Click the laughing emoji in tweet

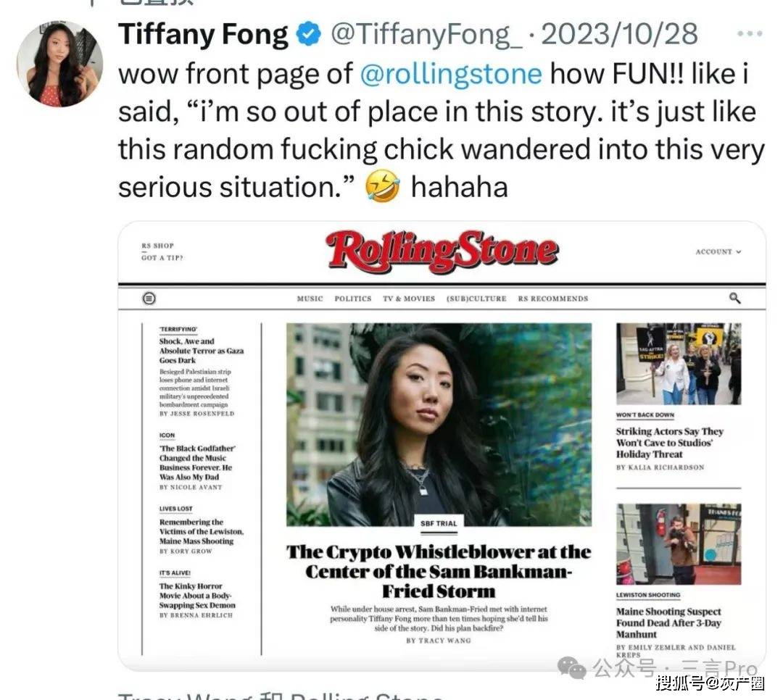tap(383, 186)
